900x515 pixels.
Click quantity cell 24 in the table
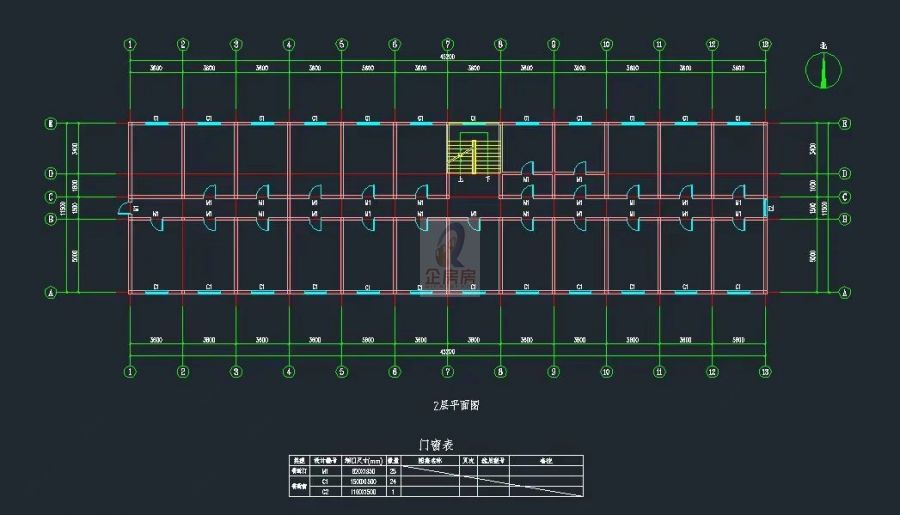coord(393,482)
